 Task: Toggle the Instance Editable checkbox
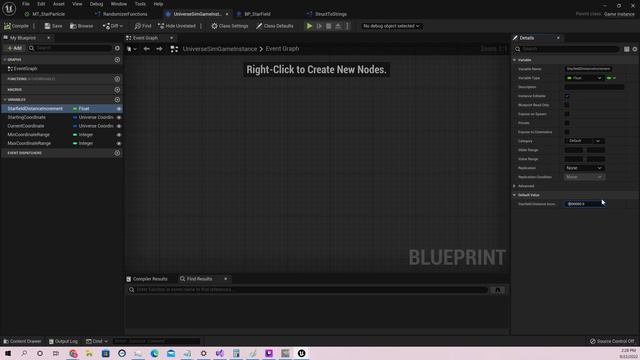click(567, 96)
